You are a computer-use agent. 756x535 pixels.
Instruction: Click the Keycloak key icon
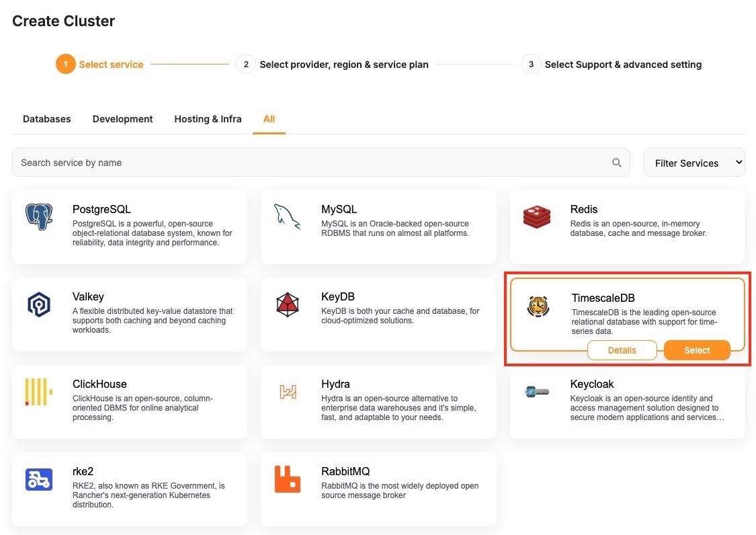coord(537,392)
